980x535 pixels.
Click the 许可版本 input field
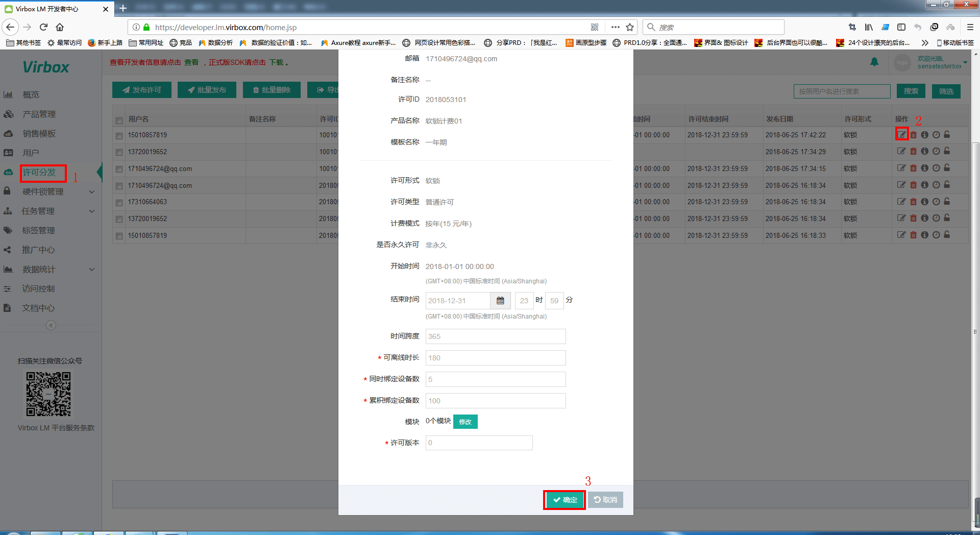click(479, 443)
